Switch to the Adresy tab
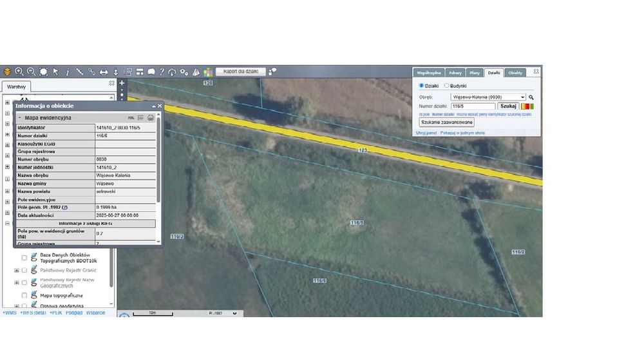Viewport: 644px width, 359px height. click(455, 73)
